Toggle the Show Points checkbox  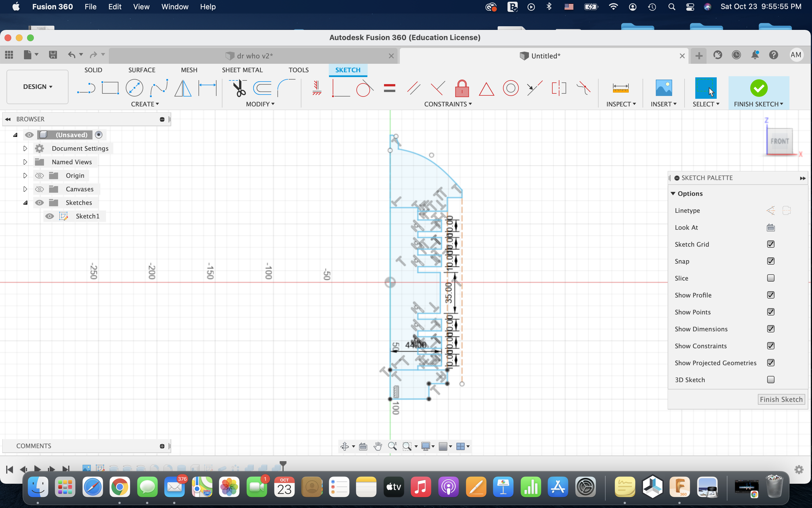tap(771, 312)
